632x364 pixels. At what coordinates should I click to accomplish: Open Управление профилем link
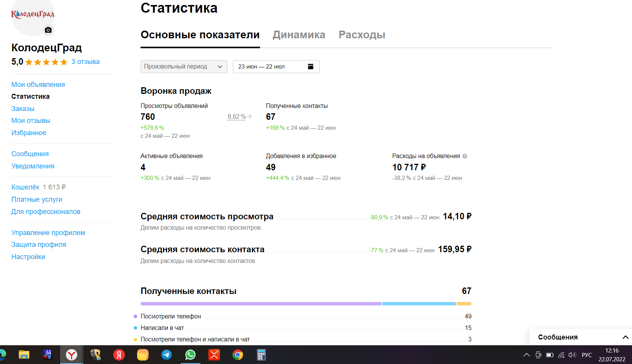click(x=48, y=233)
